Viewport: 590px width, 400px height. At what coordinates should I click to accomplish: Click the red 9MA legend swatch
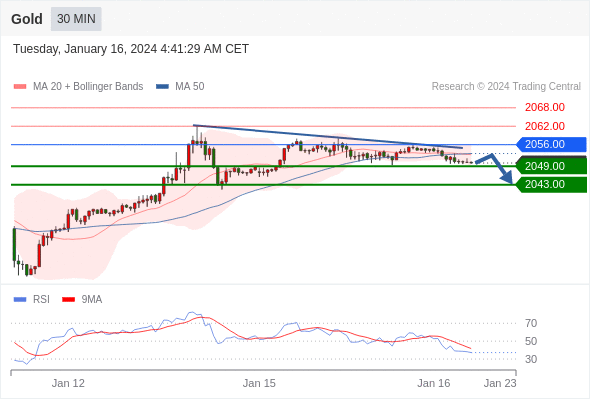[x=68, y=300]
